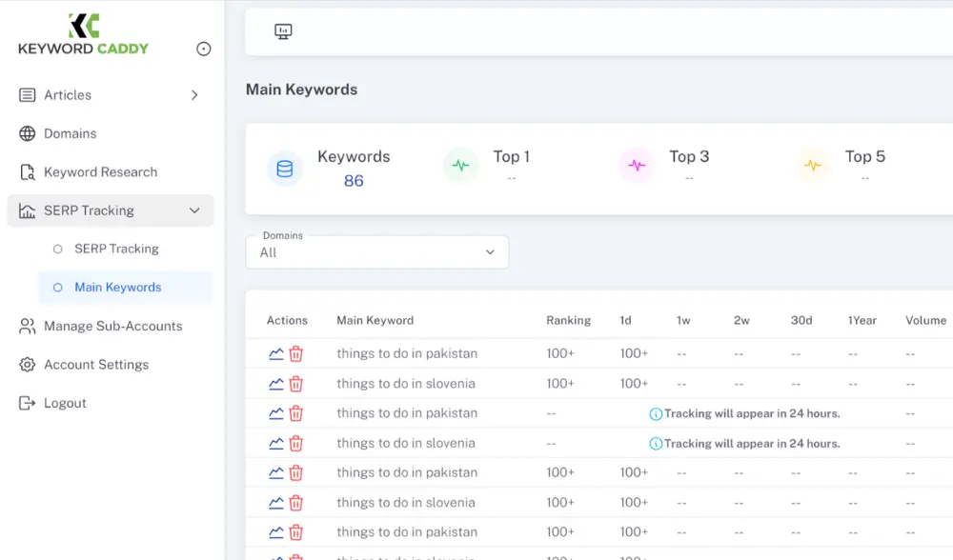This screenshot has width=953, height=560.
Task: Go to Manage Sub-Accounts
Action: coord(112,326)
